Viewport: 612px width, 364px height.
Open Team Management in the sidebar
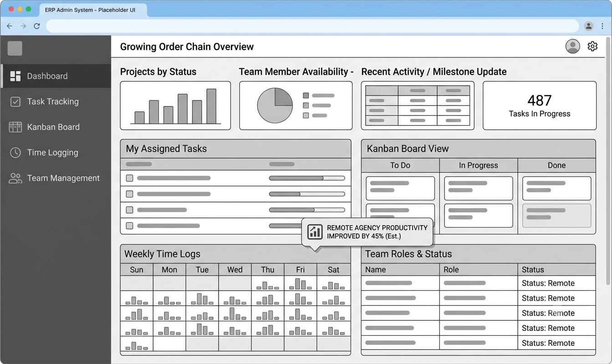pos(56,178)
